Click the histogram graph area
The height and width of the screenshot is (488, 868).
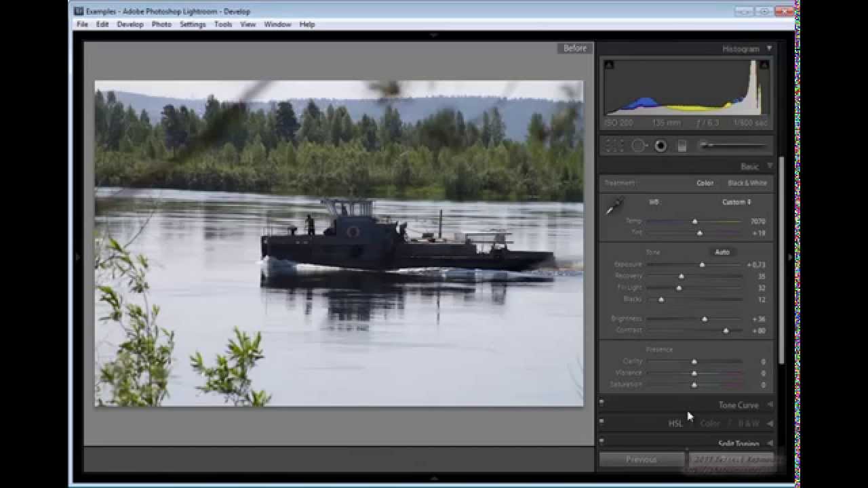click(686, 87)
